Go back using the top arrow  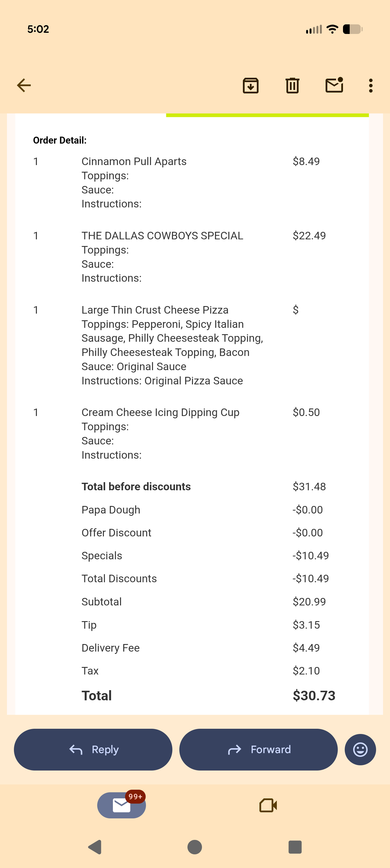pyautogui.click(x=24, y=85)
